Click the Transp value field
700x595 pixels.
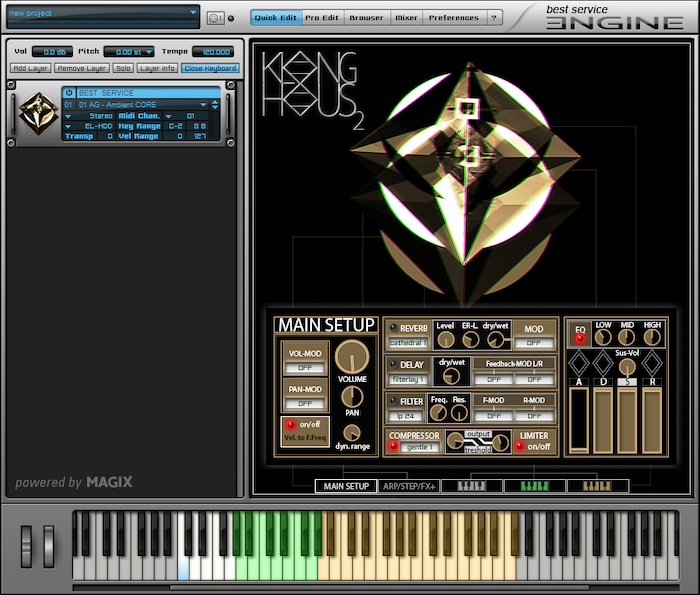pyautogui.click(x=106, y=136)
